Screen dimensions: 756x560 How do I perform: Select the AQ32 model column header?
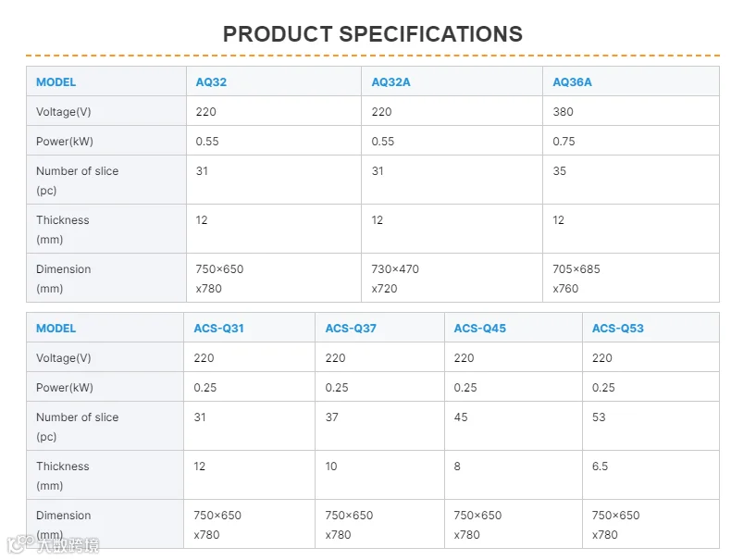click(x=211, y=82)
